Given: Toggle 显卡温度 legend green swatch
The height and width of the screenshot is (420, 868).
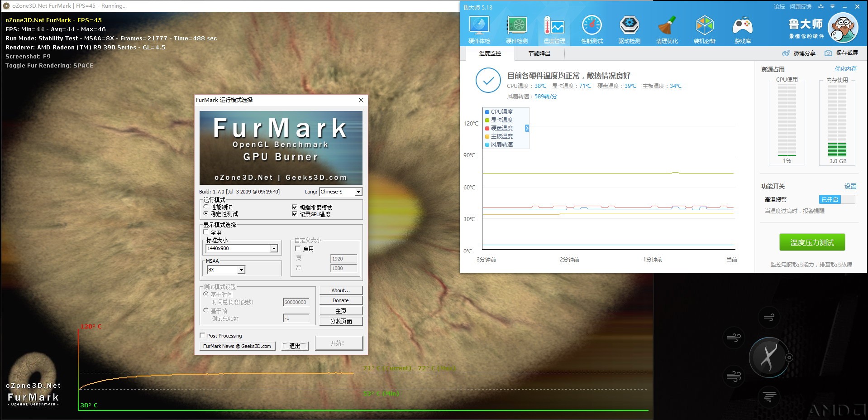Looking at the screenshot, I should pos(487,120).
